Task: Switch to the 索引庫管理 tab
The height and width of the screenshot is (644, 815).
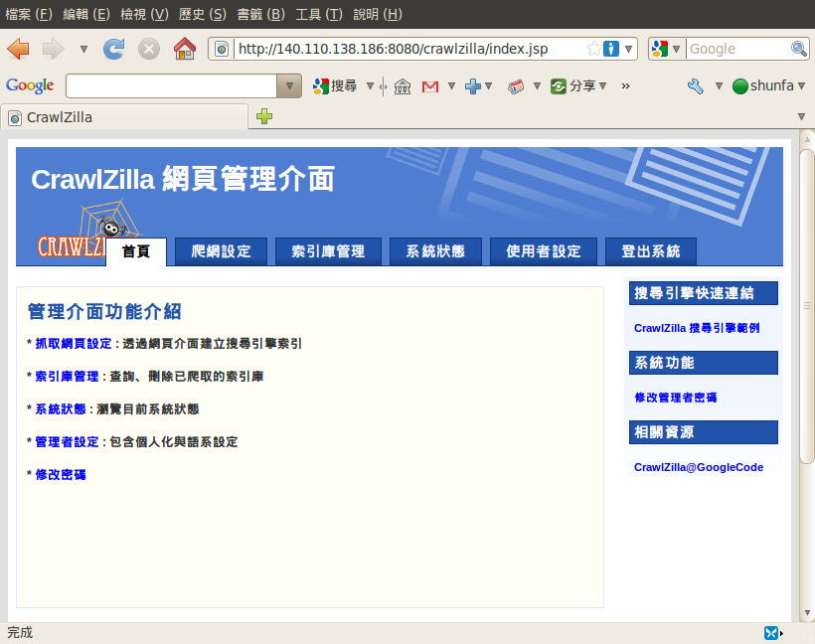Action: pyautogui.click(x=328, y=251)
